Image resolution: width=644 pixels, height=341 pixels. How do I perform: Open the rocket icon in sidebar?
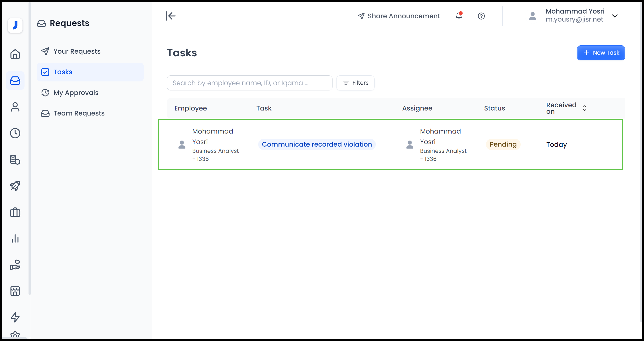pos(15,186)
